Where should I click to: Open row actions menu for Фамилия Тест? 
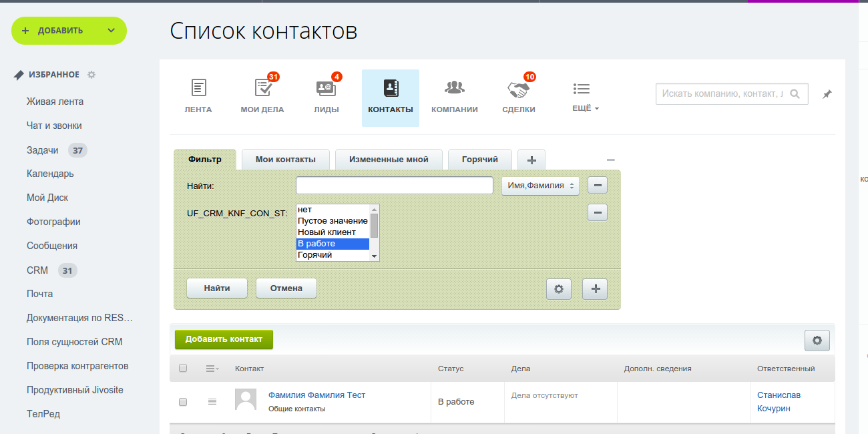[212, 402]
